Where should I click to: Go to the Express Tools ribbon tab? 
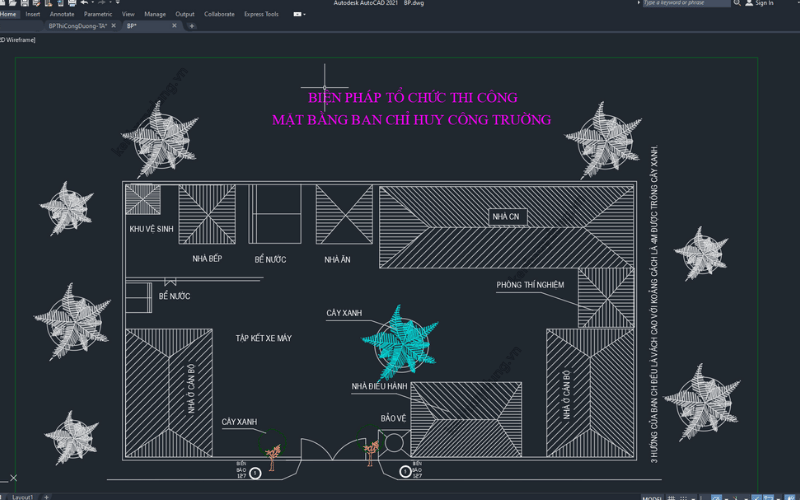(261, 14)
